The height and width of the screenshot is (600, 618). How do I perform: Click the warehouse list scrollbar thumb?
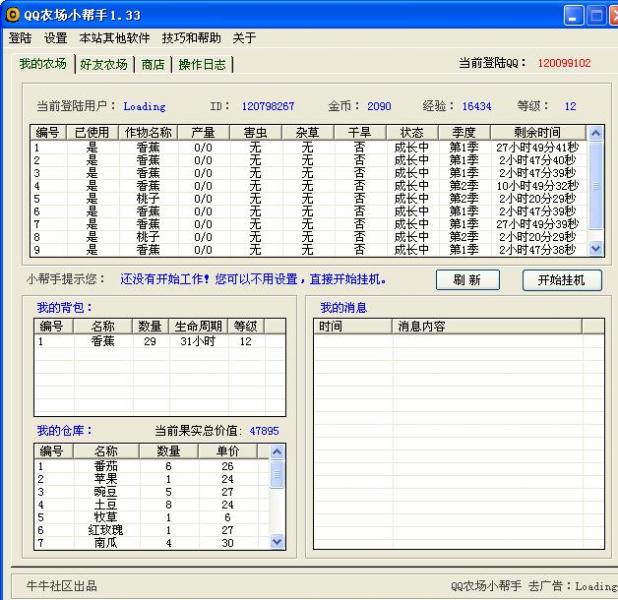coord(277,474)
